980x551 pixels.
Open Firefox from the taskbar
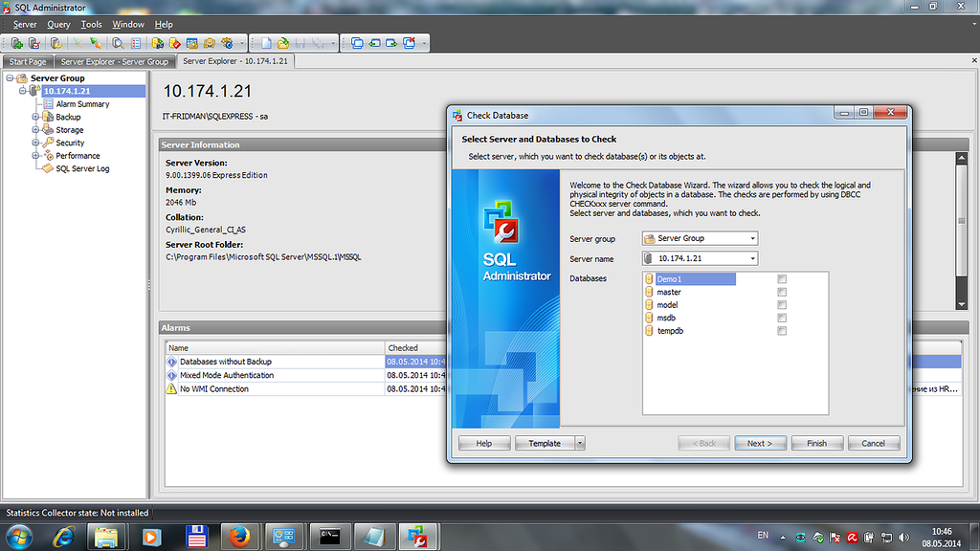[239, 536]
